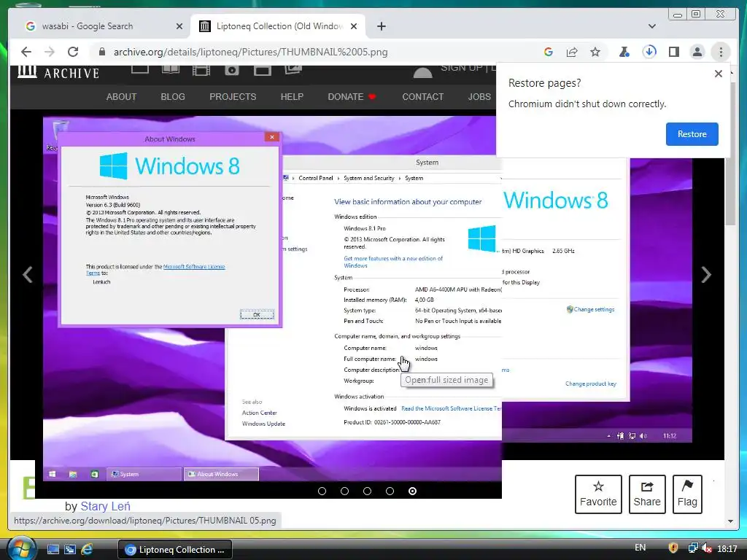Screen dimensions: 747x560
Task: Open the user profile icon
Action: 697,52
